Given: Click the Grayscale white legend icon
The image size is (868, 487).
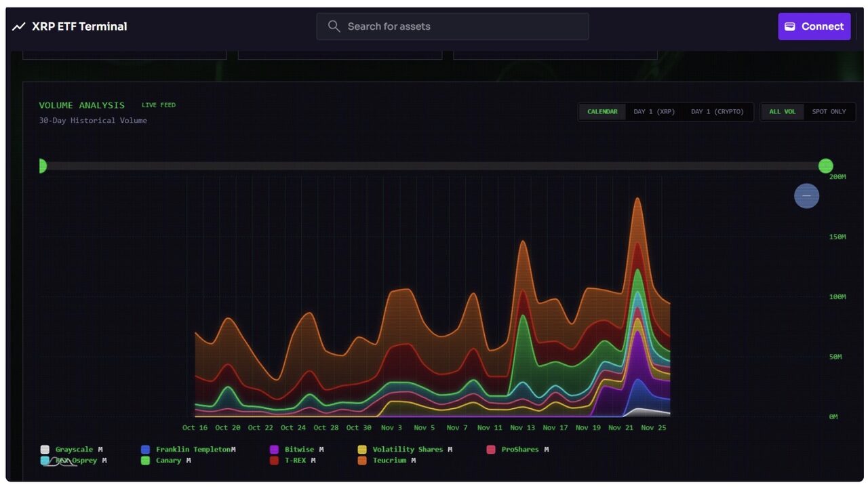Looking at the screenshot, I should (45, 450).
